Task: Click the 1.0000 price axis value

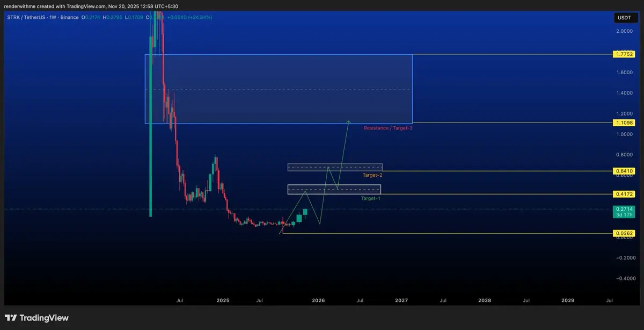Action: point(625,134)
